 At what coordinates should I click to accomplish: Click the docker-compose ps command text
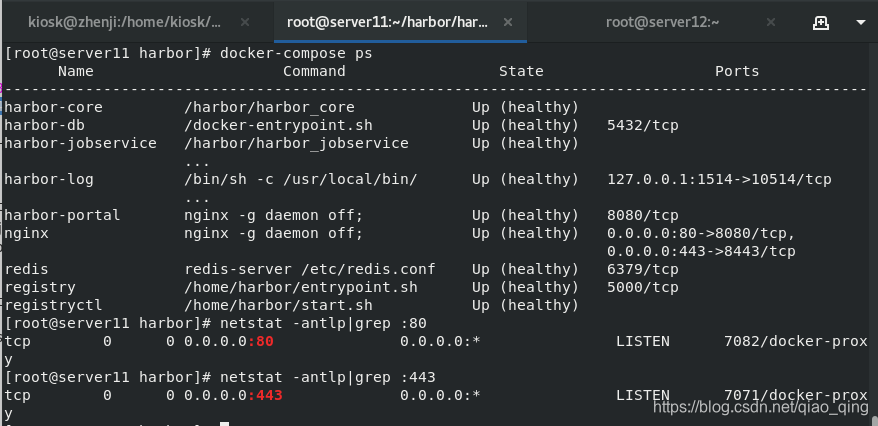tap(296, 54)
